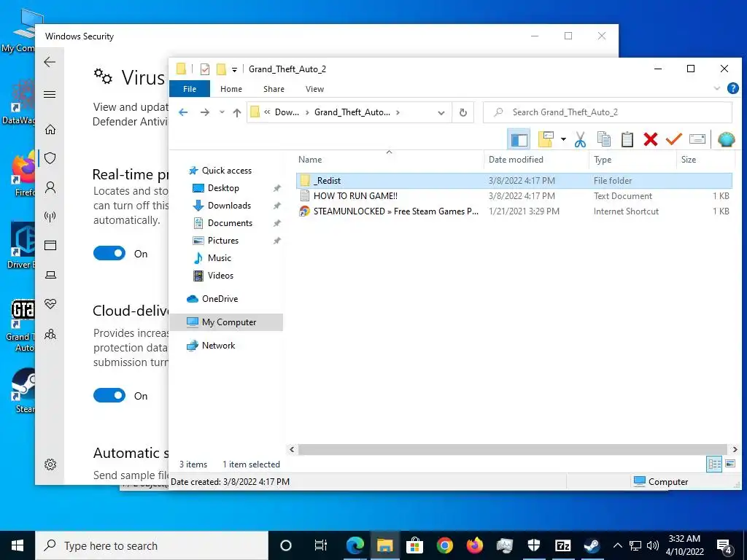Viewport: 747px width, 560px height.
Task: Toggle the navigation pane layout icon
Action: (519, 139)
